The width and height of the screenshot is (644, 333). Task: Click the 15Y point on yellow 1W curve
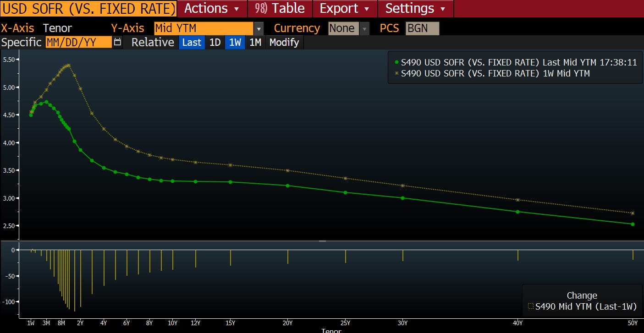click(x=230, y=165)
